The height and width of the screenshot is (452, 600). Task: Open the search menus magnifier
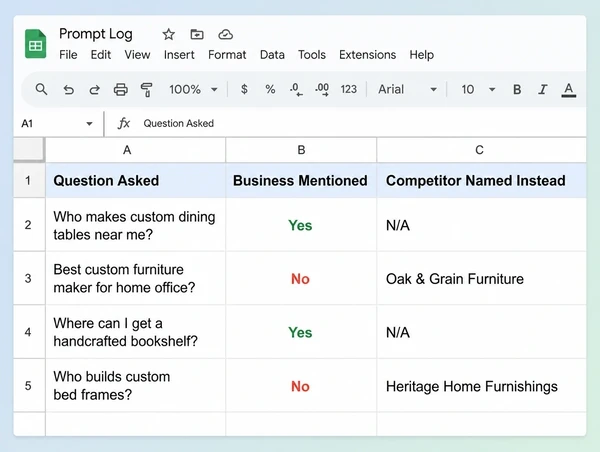coord(41,90)
